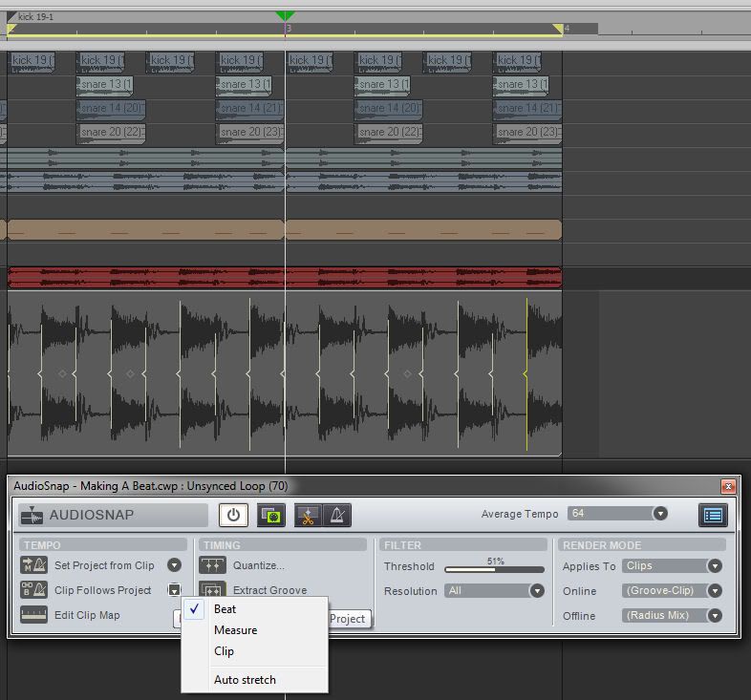Screen dimensions: 751x700
Task: Choose Measure from the popup menu
Action: pos(235,630)
